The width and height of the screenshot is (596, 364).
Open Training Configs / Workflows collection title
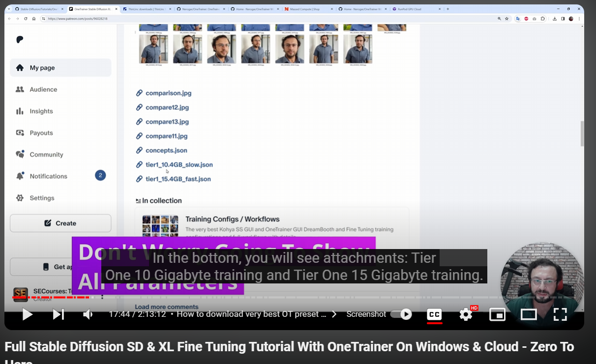tap(232, 219)
